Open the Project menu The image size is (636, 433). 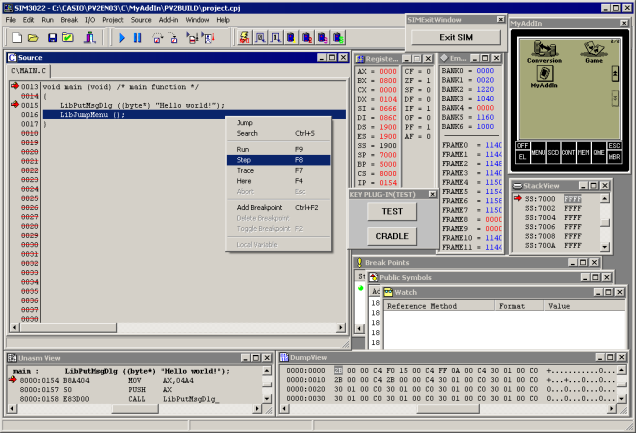click(113, 20)
